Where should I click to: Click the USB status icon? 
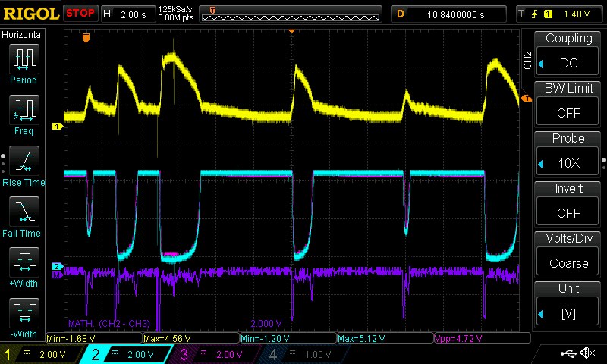pyautogui.click(x=568, y=353)
